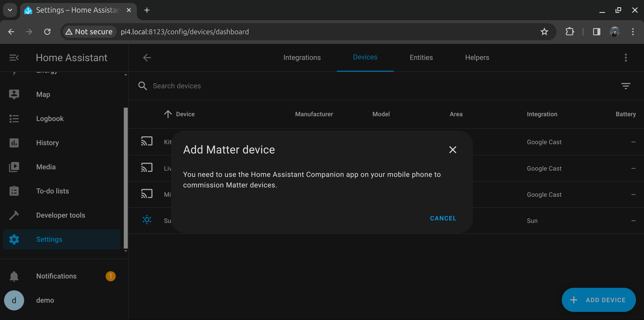Collapse the Home Assistant sidebar
This screenshot has width=644, height=320.
pyautogui.click(x=14, y=57)
